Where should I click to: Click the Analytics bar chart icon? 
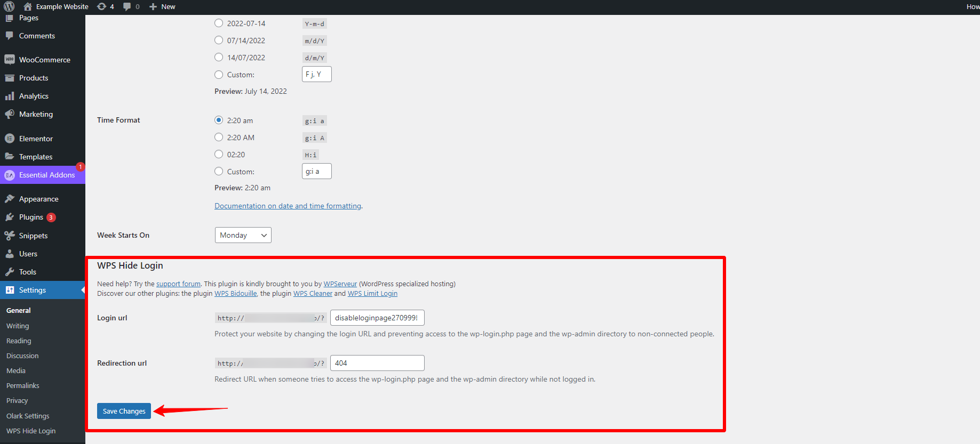pos(9,96)
